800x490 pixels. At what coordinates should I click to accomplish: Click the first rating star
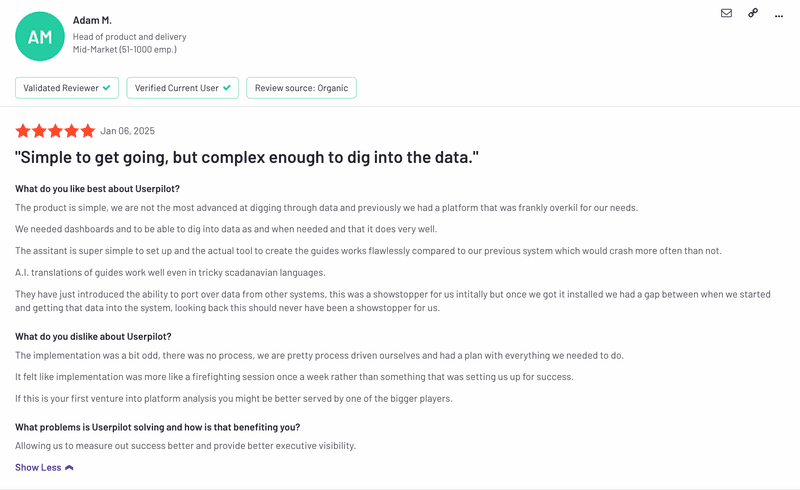[23, 131]
